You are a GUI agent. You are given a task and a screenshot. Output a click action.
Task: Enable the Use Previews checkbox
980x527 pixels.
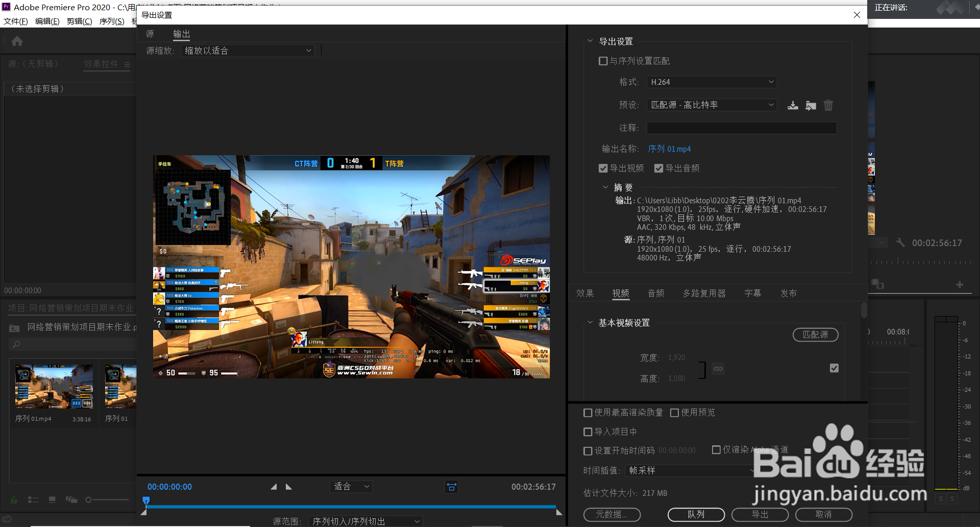674,413
